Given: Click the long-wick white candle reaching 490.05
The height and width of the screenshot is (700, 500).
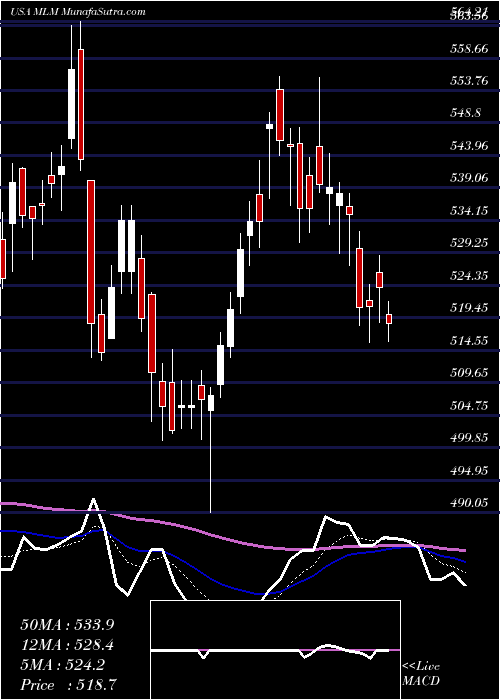Looking at the screenshot, I should (x=210, y=450).
